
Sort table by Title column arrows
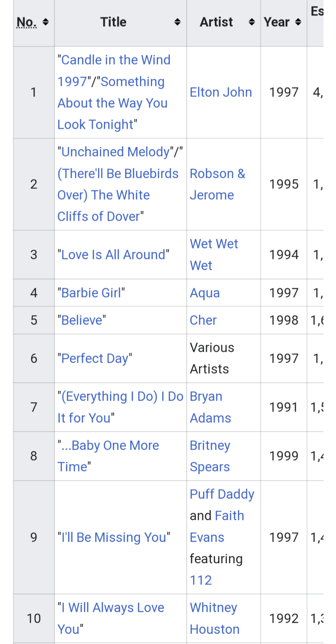click(x=177, y=22)
